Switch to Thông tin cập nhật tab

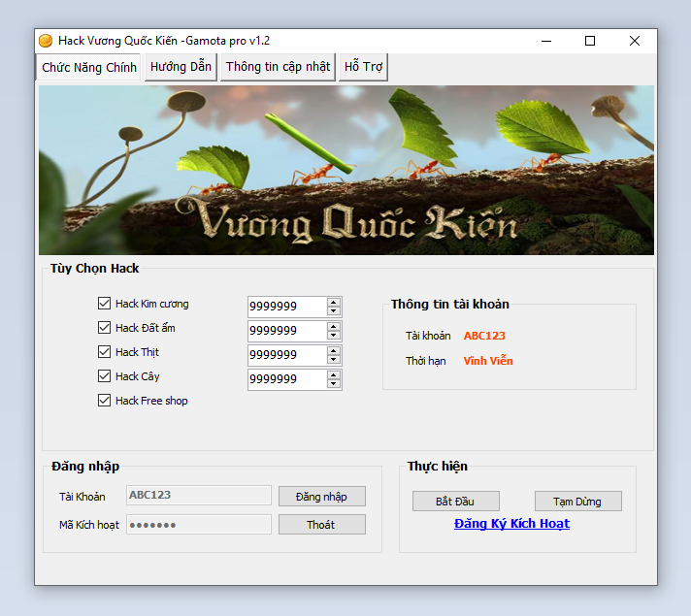[278, 67]
